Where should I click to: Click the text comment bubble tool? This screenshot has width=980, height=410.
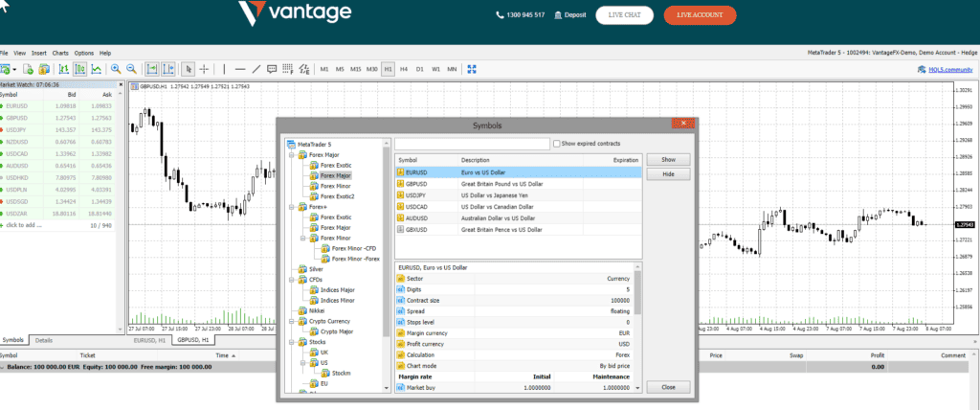point(273,69)
